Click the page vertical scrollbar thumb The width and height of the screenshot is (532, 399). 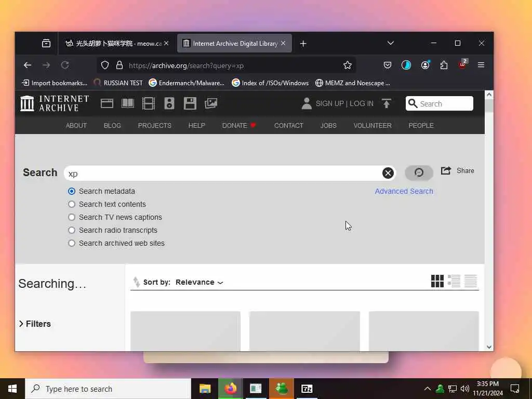[489, 106]
